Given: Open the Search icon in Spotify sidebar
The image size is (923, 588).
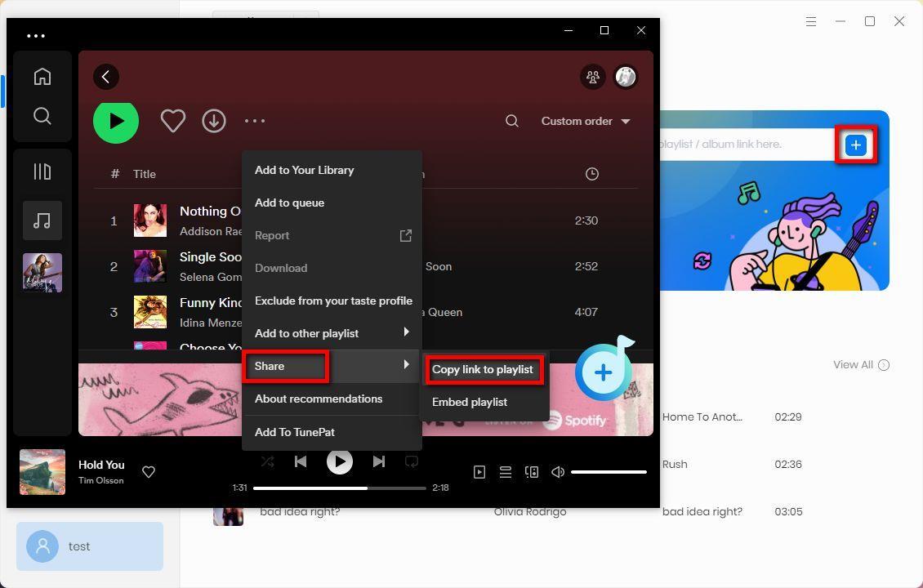Looking at the screenshot, I should click(42, 116).
